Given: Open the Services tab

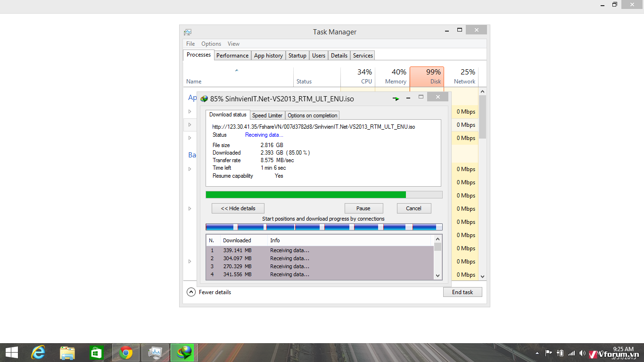Looking at the screenshot, I should point(363,56).
